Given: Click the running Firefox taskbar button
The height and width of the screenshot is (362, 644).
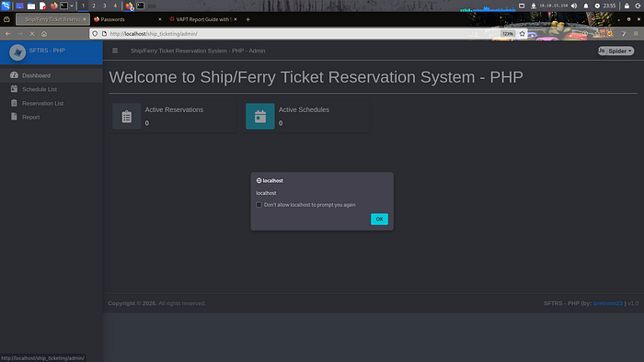Looking at the screenshot, I should 130,6.
